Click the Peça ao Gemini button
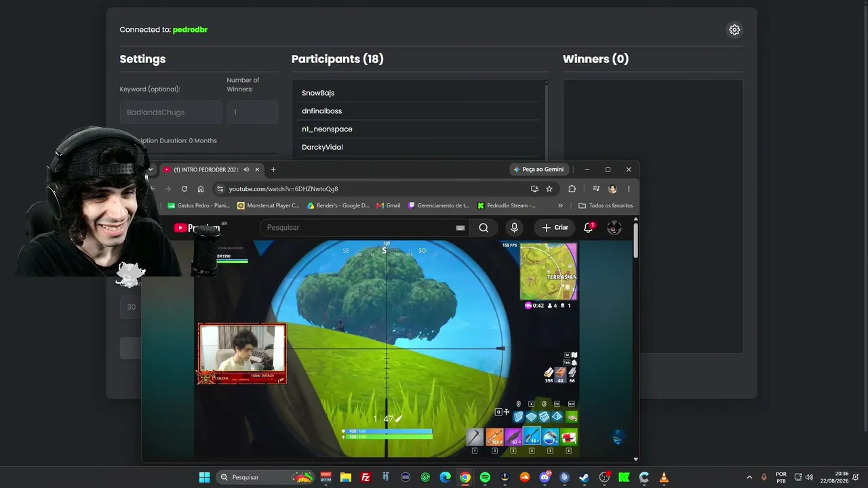The height and width of the screenshot is (488, 868). point(538,169)
